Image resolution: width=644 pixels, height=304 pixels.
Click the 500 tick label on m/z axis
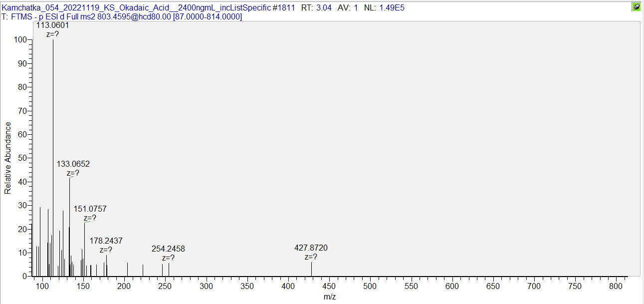(x=288, y=286)
